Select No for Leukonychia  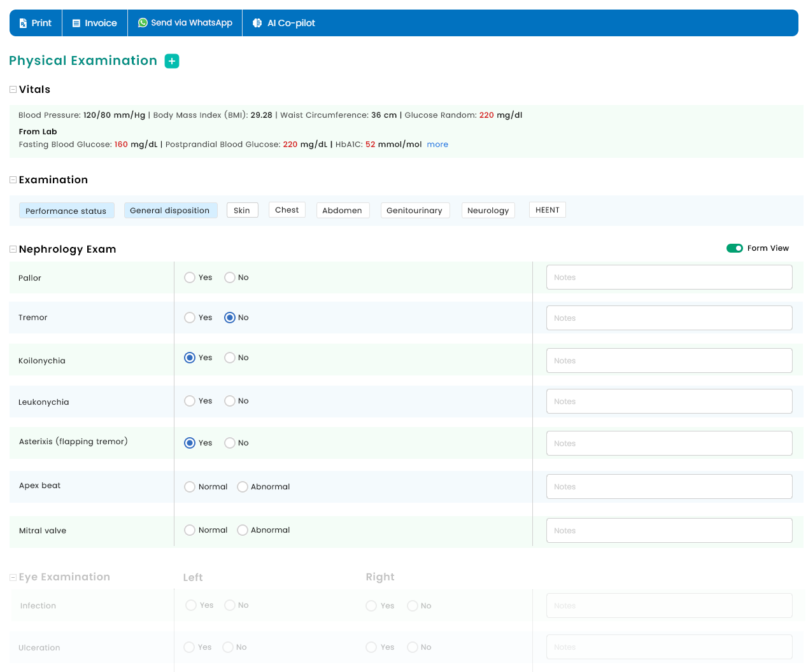[230, 401]
